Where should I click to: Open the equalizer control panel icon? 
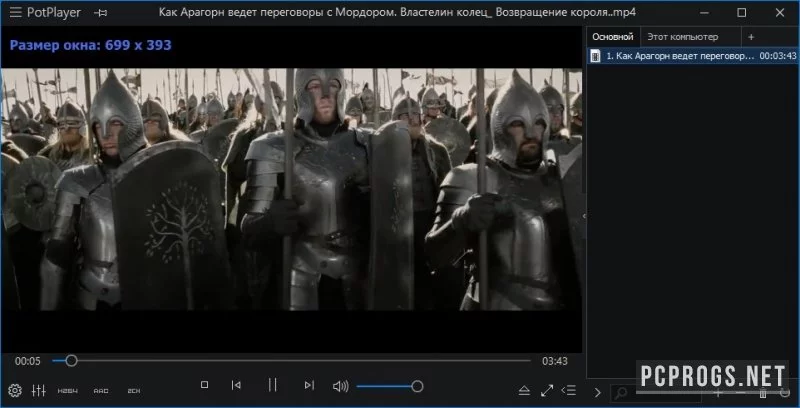pos(38,391)
